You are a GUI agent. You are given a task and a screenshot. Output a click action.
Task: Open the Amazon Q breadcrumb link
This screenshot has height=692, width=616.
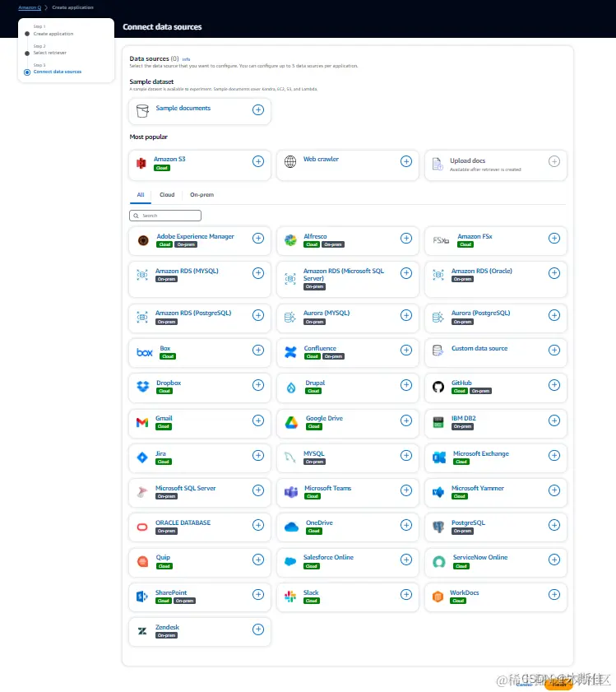[x=30, y=7]
